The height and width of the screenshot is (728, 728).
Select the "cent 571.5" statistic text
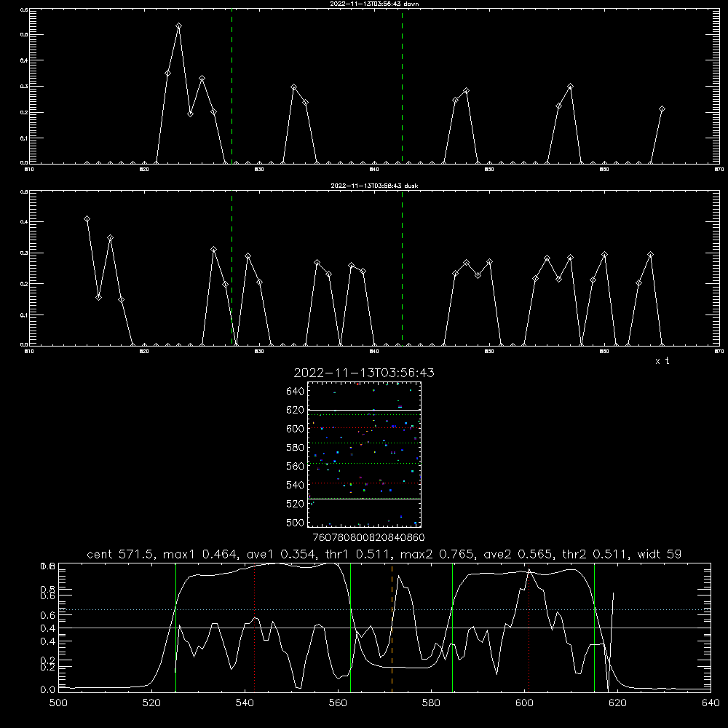click(120, 554)
